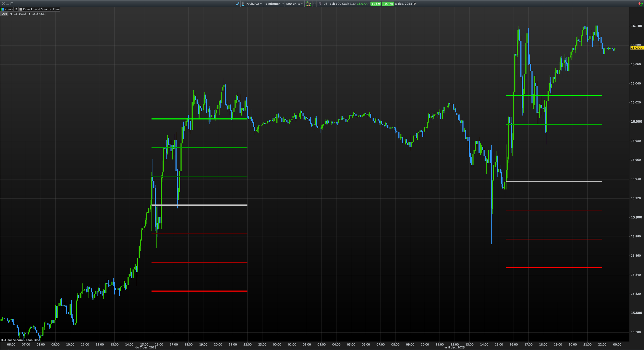644x350 pixels.
Task: Click the instrument info icon
Action: 320,4
